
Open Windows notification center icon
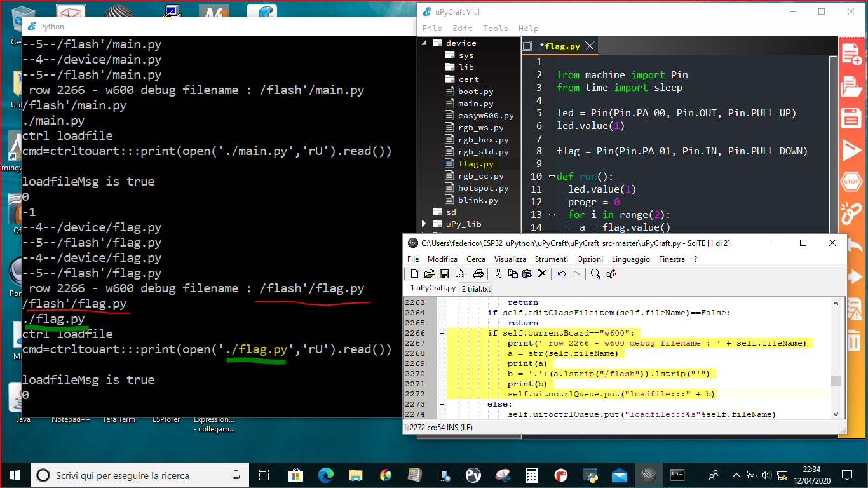pyautogui.click(x=846, y=475)
